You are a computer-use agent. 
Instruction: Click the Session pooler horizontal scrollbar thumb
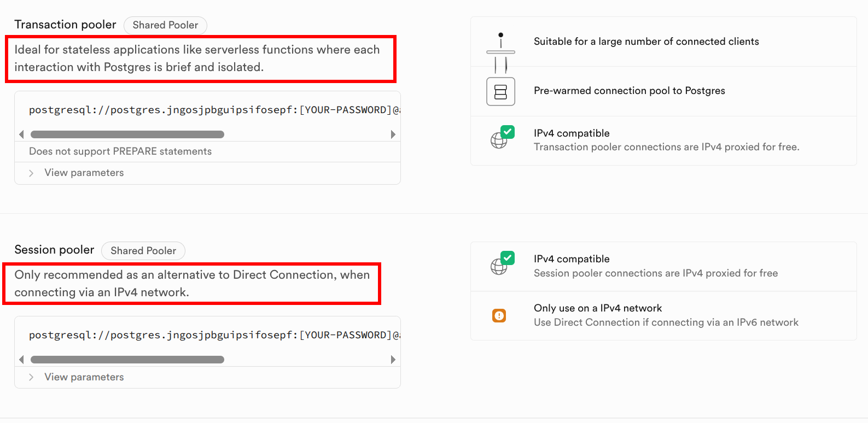[x=127, y=360]
